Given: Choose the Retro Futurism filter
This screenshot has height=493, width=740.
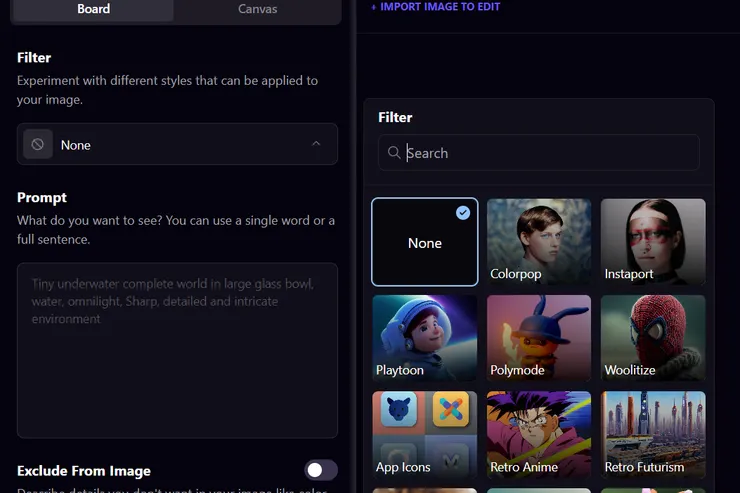Looking at the screenshot, I should coord(653,435).
